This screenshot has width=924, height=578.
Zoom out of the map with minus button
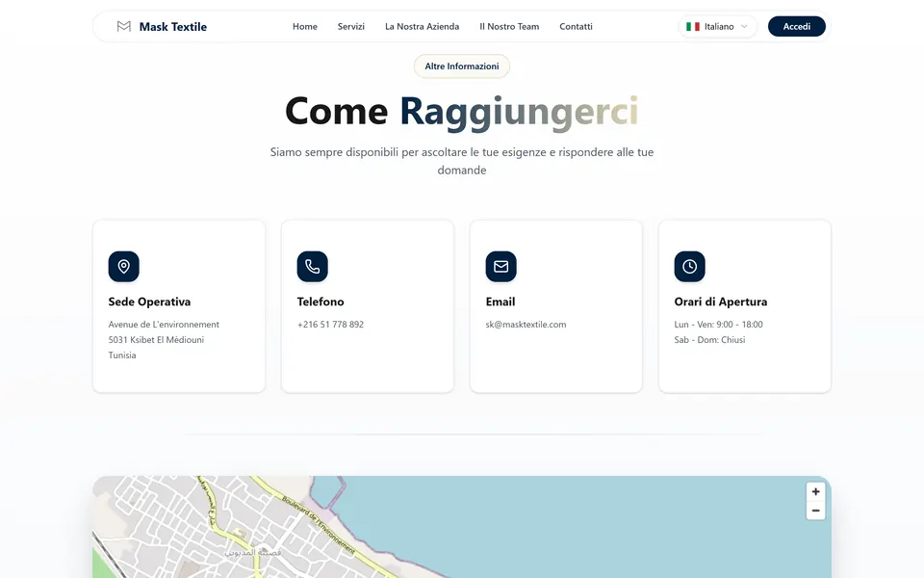tap(815, 511)
